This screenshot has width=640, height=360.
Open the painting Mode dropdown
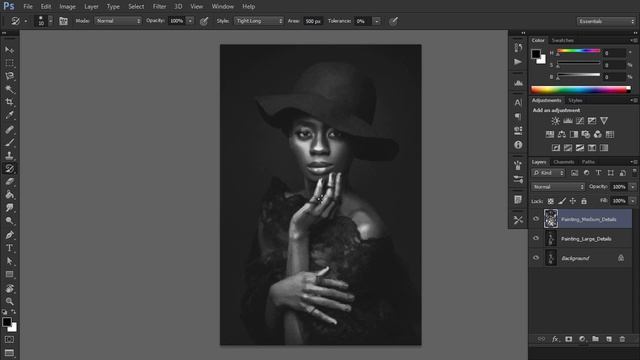coord(118,21)
